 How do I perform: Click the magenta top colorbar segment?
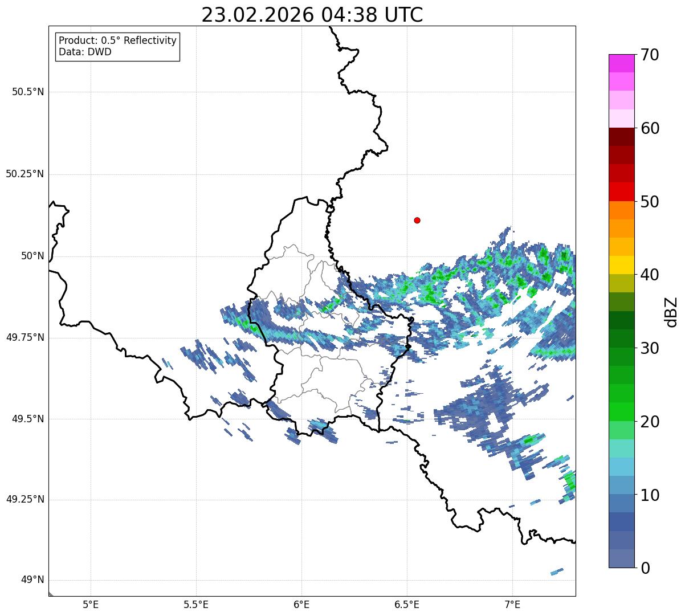[x=621, y=63]
